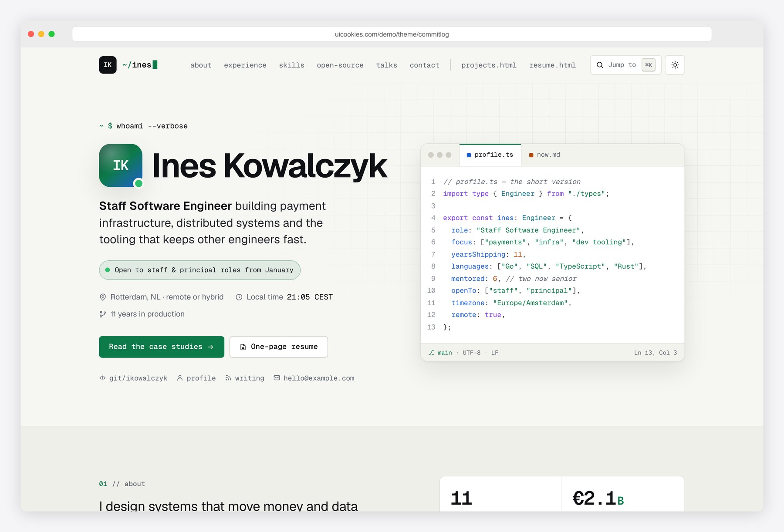Open the open-source nav link
The width and height of the screenshot is (784, 532).
340,65
